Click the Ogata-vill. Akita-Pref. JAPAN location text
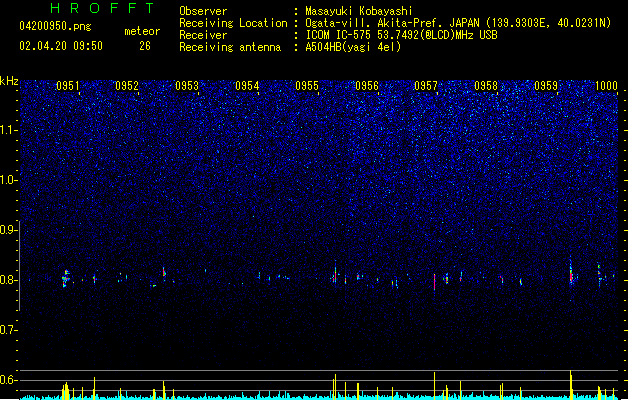Image resolution: width=629 pixels, height=400 pixels. (x=458, y=23)
